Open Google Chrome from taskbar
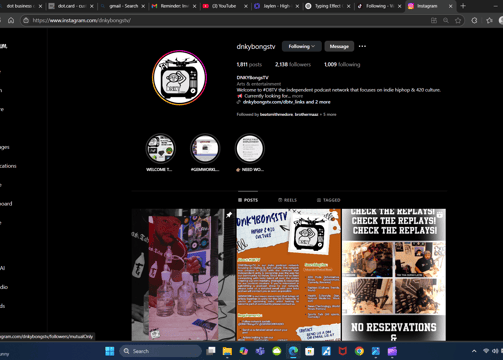Viewport: 503px width, 360px height. [x=359, y=351]
